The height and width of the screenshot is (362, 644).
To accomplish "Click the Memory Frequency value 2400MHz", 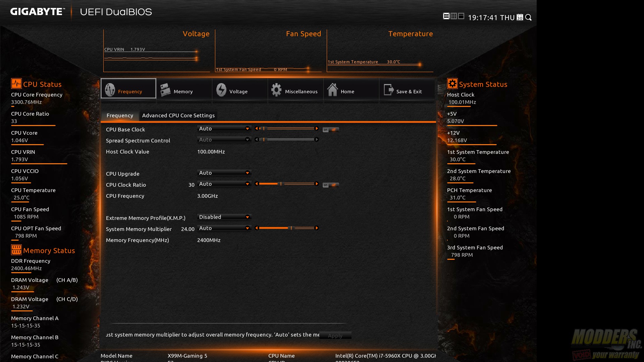I will (209, 240).
